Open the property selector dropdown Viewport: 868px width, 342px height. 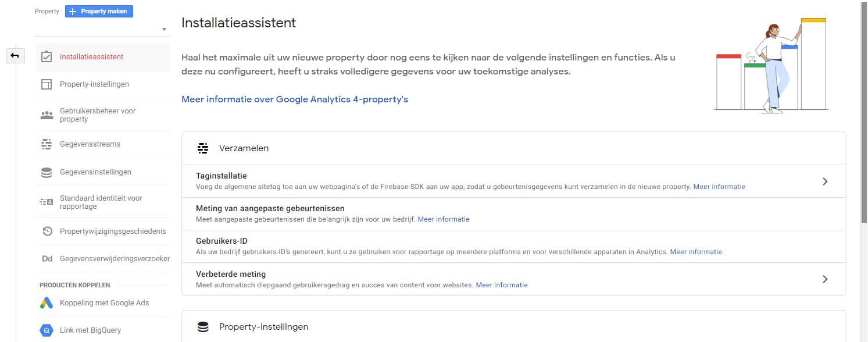(x=102, y=29)
